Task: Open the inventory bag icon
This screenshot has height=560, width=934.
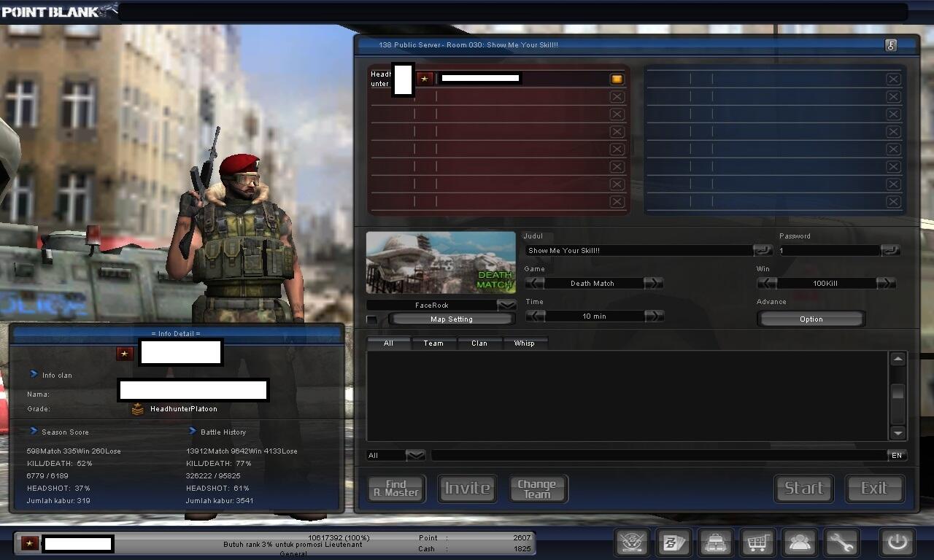Action: pyautogui.click(x=716, y=542)
